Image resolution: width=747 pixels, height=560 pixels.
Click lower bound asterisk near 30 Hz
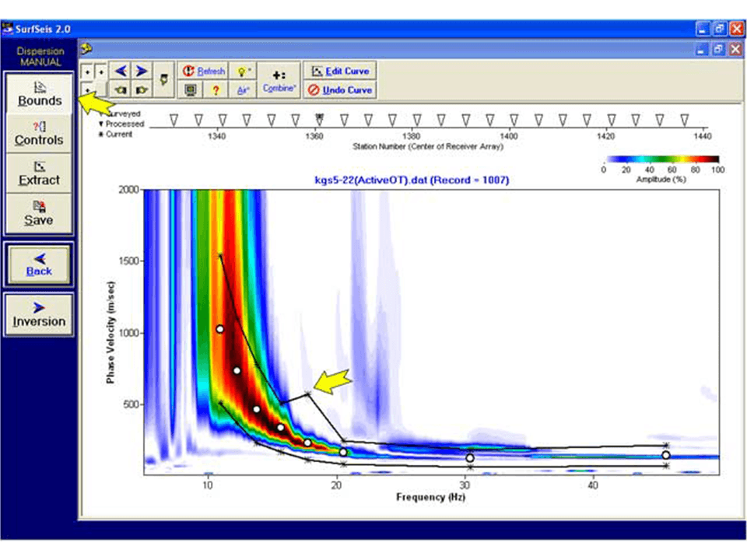[470, 467]
